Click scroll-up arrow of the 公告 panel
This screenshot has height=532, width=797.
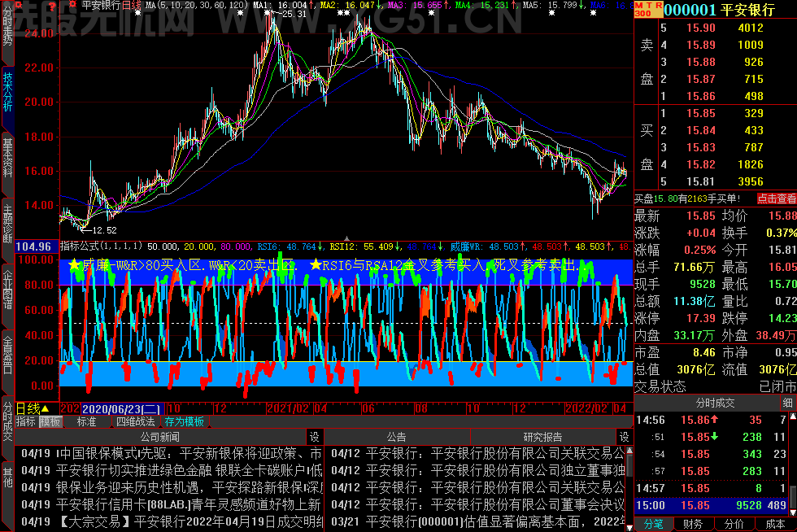click(x=629, y=451)
